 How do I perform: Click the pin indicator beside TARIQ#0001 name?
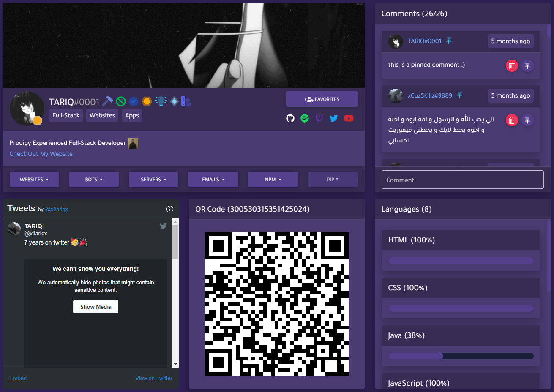[x=449, y=41]
